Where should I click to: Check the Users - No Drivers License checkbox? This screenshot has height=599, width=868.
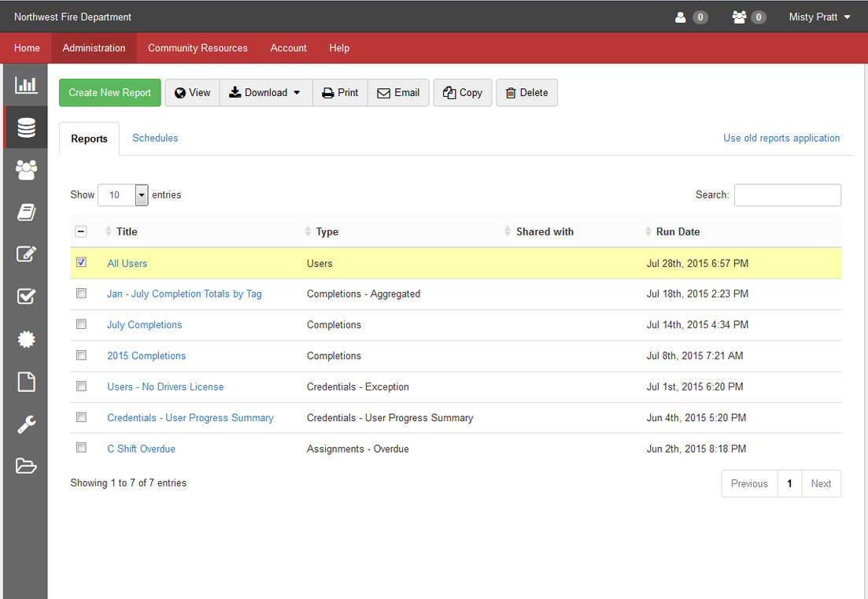pyautogui.click(x=81, y=386)
